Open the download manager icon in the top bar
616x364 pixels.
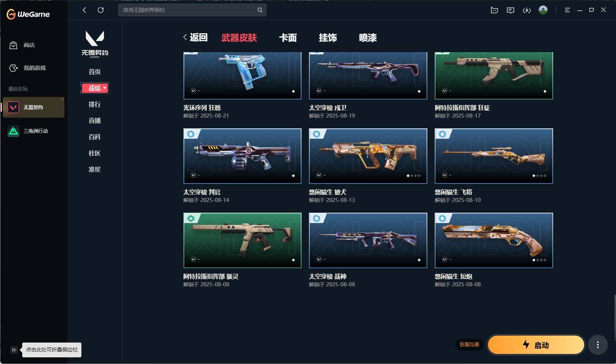(x=527, y=10)
